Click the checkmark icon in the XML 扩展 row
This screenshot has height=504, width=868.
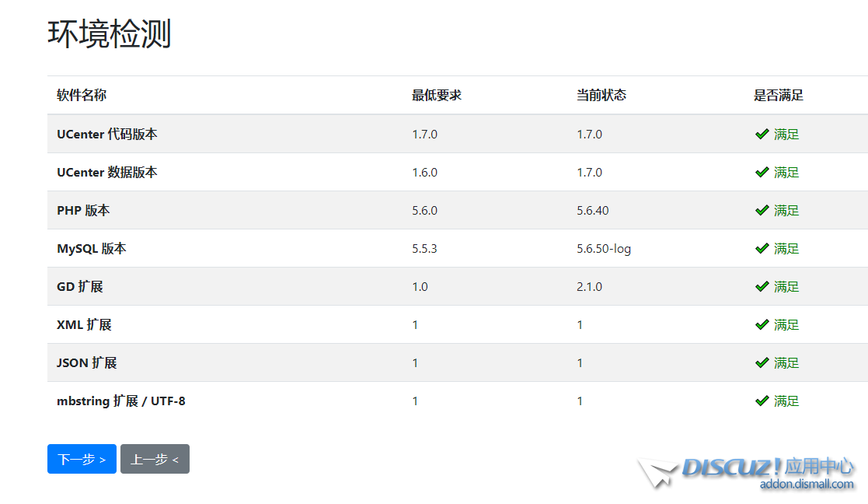(762, 324)
